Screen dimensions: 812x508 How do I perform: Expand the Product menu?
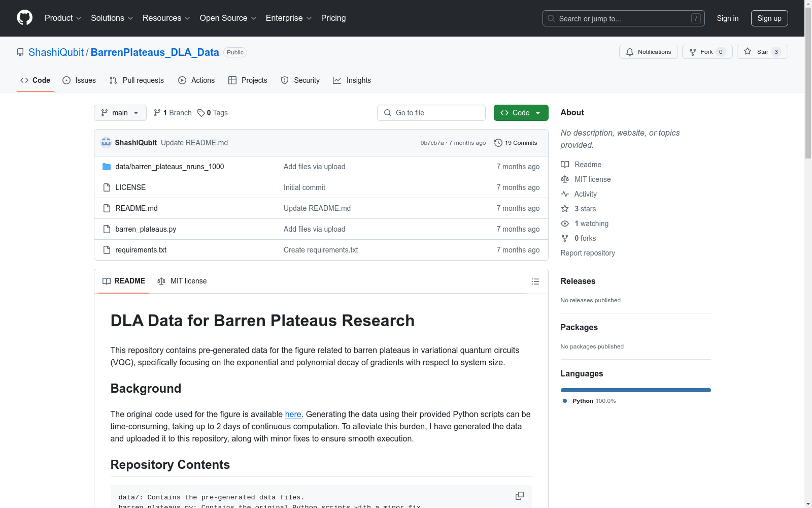pos(63,18)
